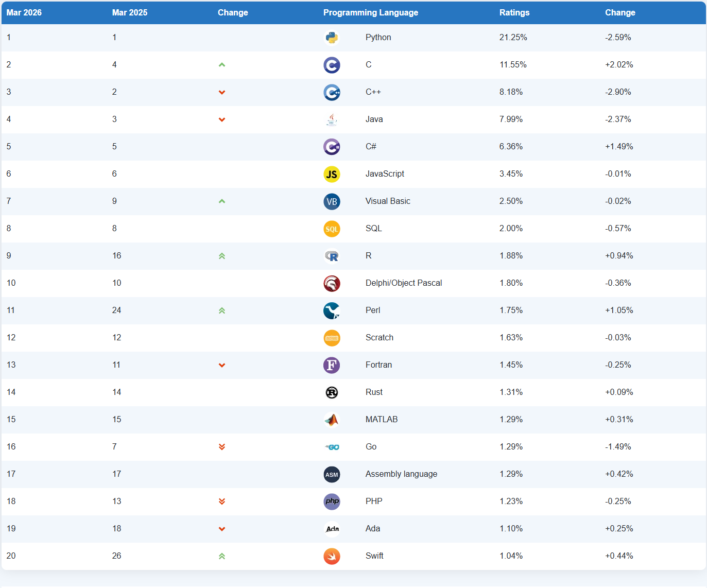The width and height of the screenshot is (707, 588).
Task: Click the green up arrow in C row
Action: (222, 65)
